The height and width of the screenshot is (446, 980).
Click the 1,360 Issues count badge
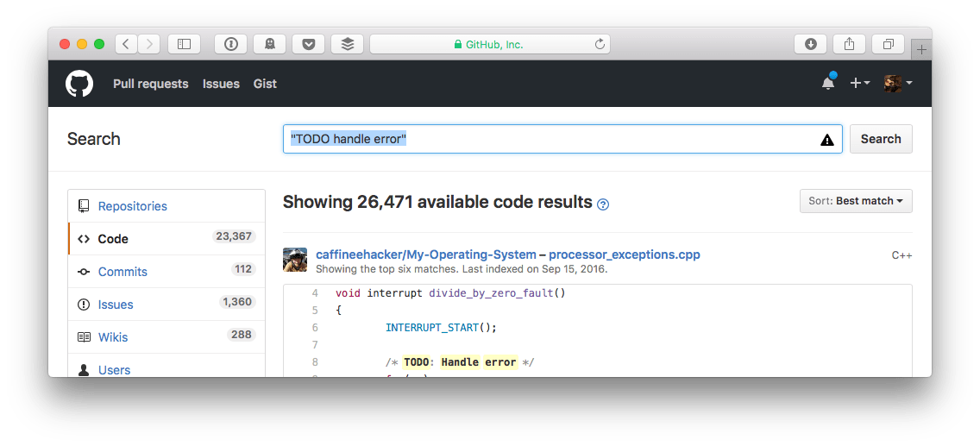tap(237, 302)
